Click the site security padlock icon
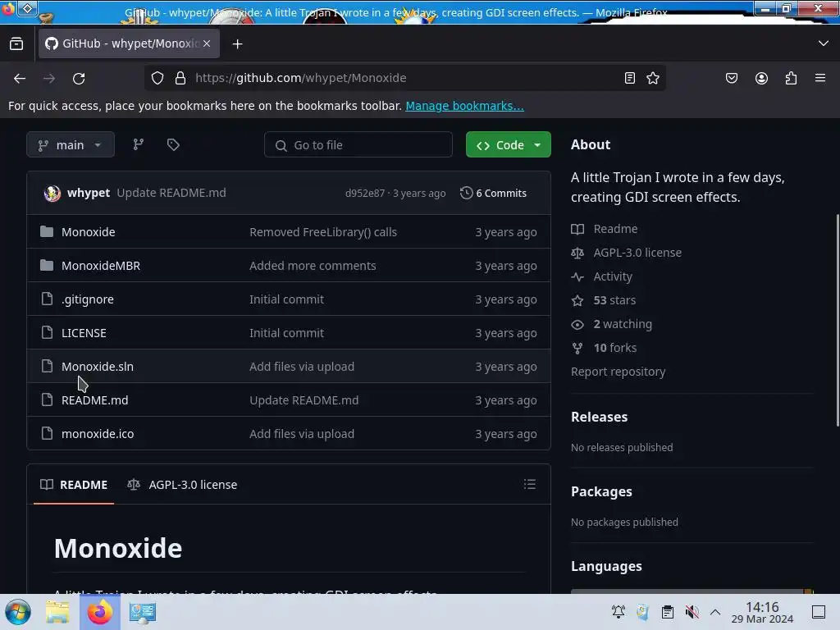The image size is (840, 630). 180,78
